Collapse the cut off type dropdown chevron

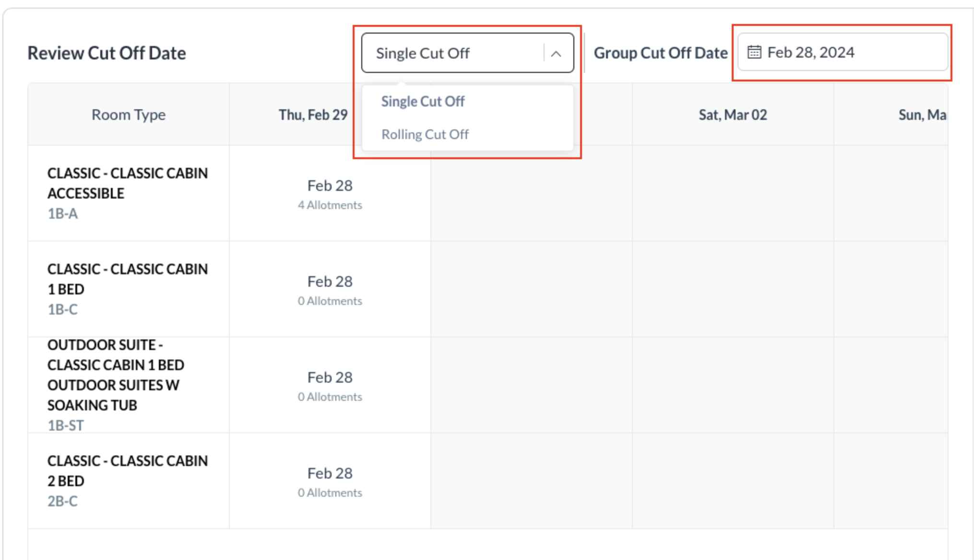(556, 53)
